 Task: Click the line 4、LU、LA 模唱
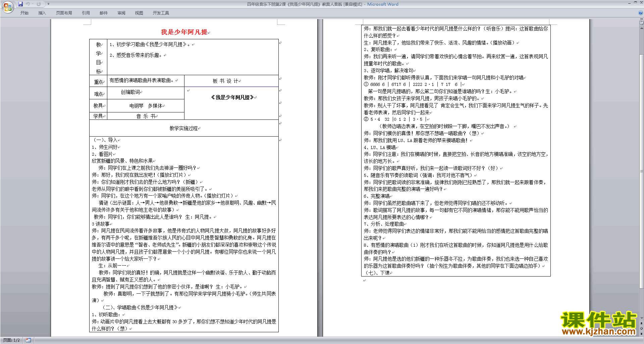(x=380, y=147)
